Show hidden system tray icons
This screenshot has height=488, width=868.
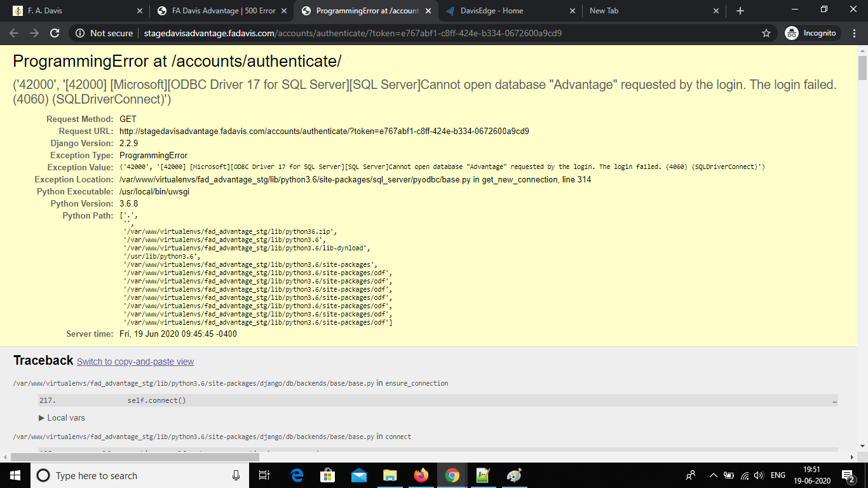[713, 475]
